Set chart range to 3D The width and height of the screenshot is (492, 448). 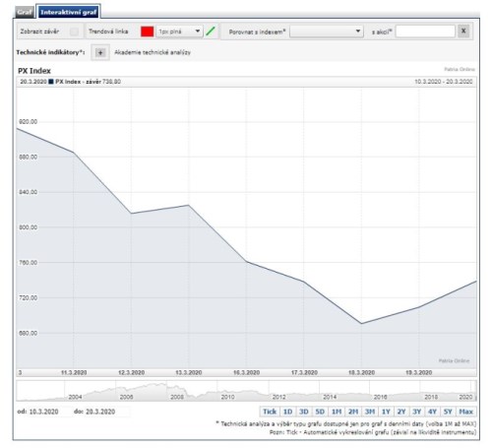point(304,412)
